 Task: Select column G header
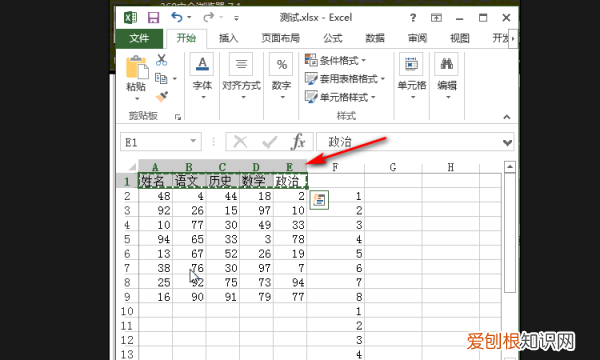coord(393,167)
